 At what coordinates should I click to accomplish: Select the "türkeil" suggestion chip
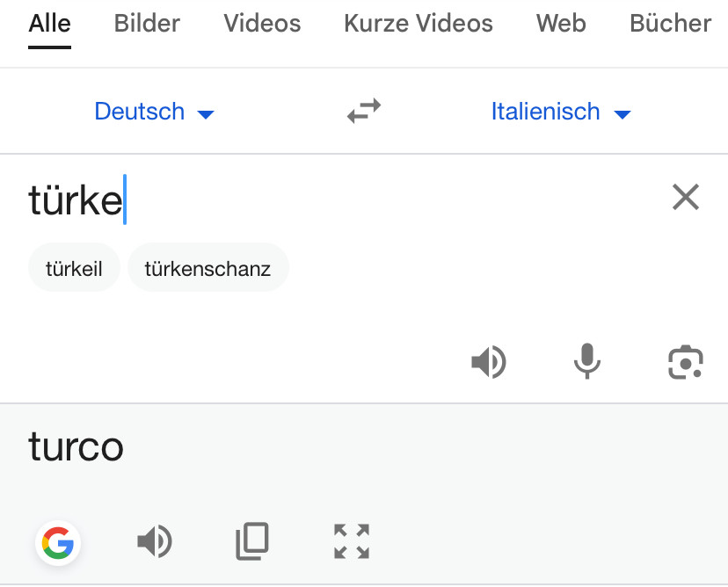click(74, 268)
